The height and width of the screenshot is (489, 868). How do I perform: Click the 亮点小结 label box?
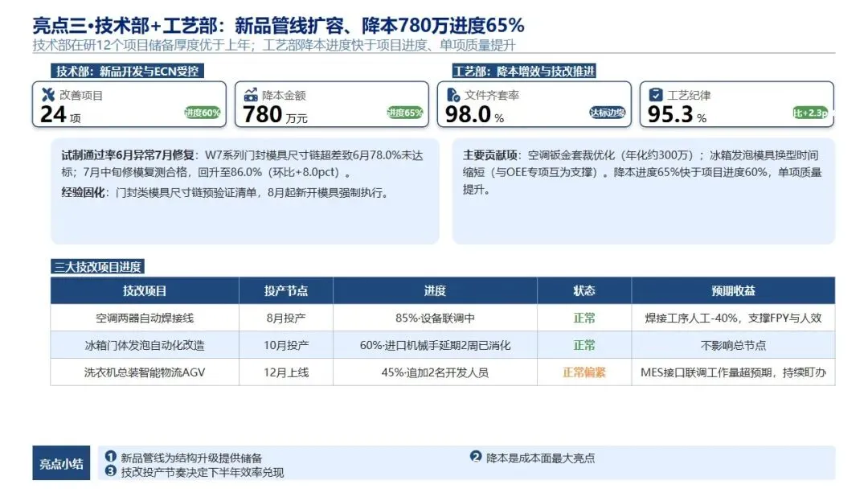click(61, 463)
